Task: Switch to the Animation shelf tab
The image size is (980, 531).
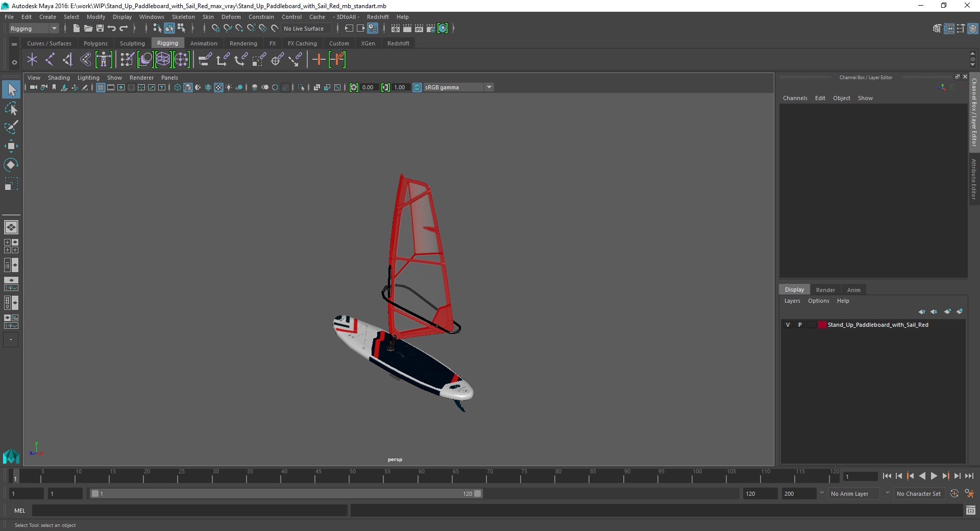Action: tap(204, 43)
